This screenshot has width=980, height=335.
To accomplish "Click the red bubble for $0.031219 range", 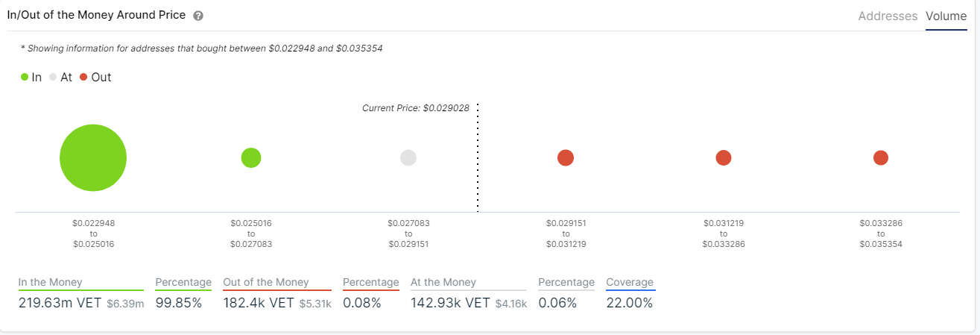I will (x=724, y=157).
